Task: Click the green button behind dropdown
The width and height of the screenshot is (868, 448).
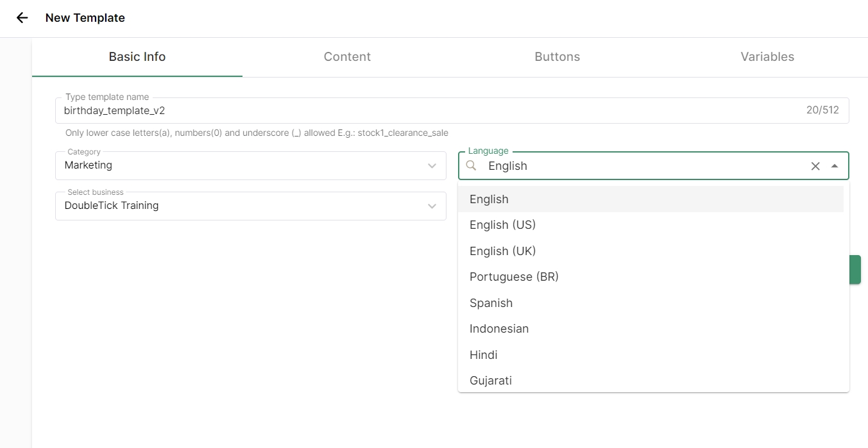Action: click(855, 269)
